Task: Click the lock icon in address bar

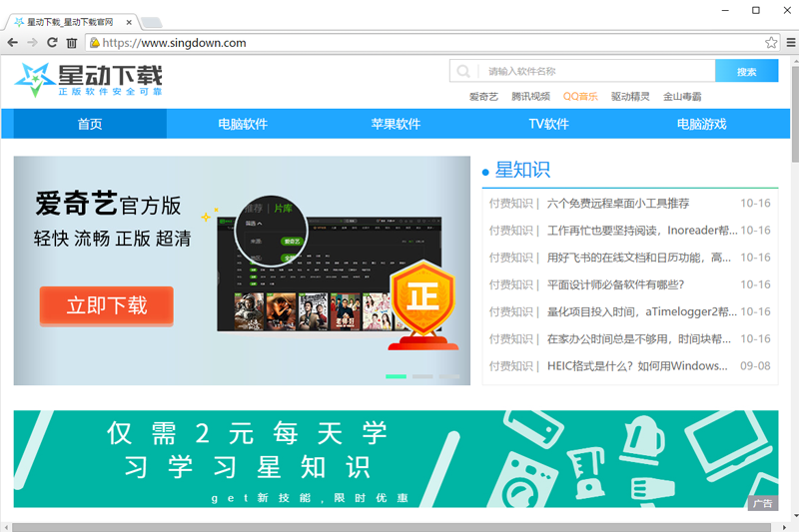Action: click(x=95, y=43)
